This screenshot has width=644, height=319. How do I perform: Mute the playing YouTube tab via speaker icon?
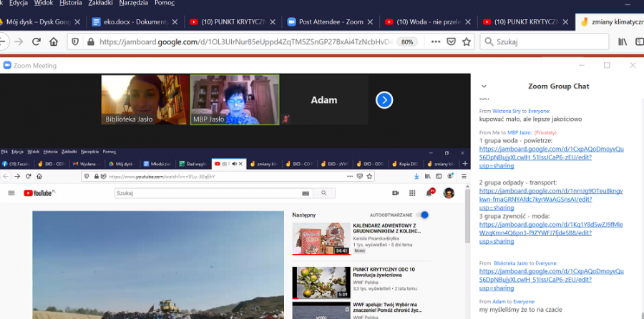(x=234, y=164)
